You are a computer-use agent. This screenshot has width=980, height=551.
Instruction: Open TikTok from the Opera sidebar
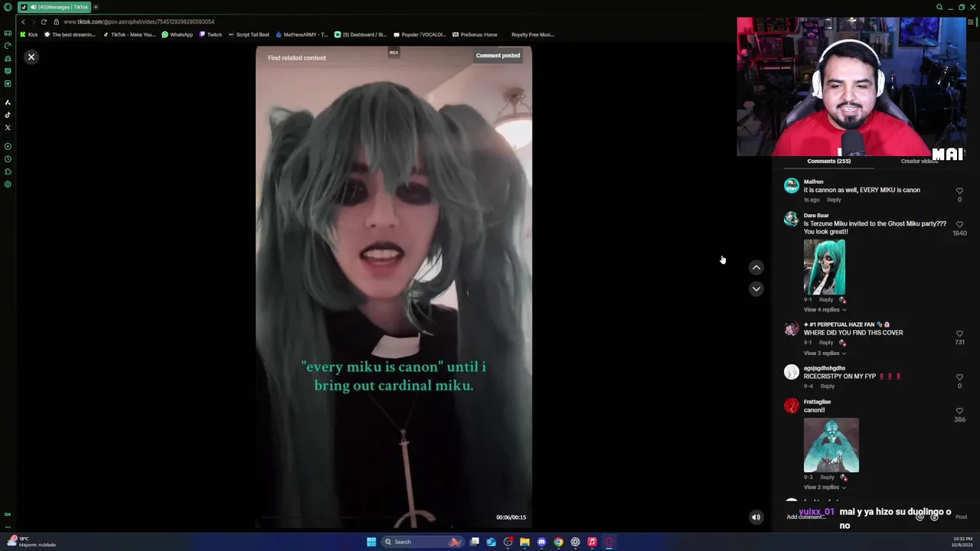8,115
